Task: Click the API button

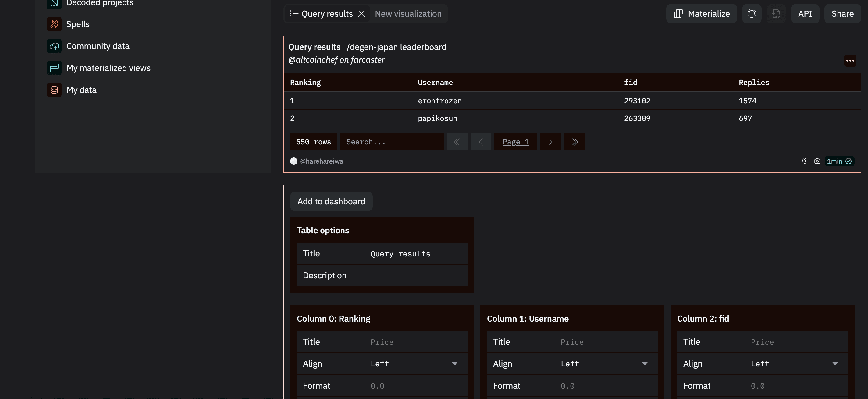Action: (805, 14)
